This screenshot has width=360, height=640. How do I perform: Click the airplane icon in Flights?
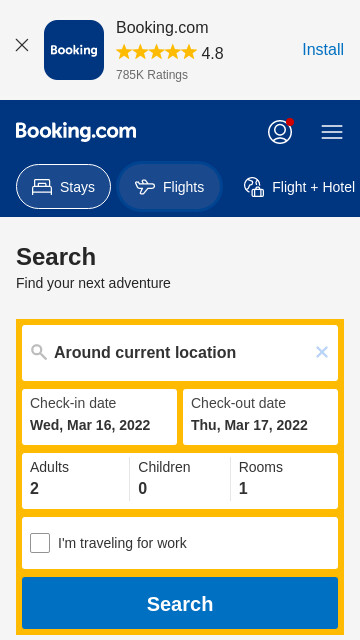(x=145, y=187)
